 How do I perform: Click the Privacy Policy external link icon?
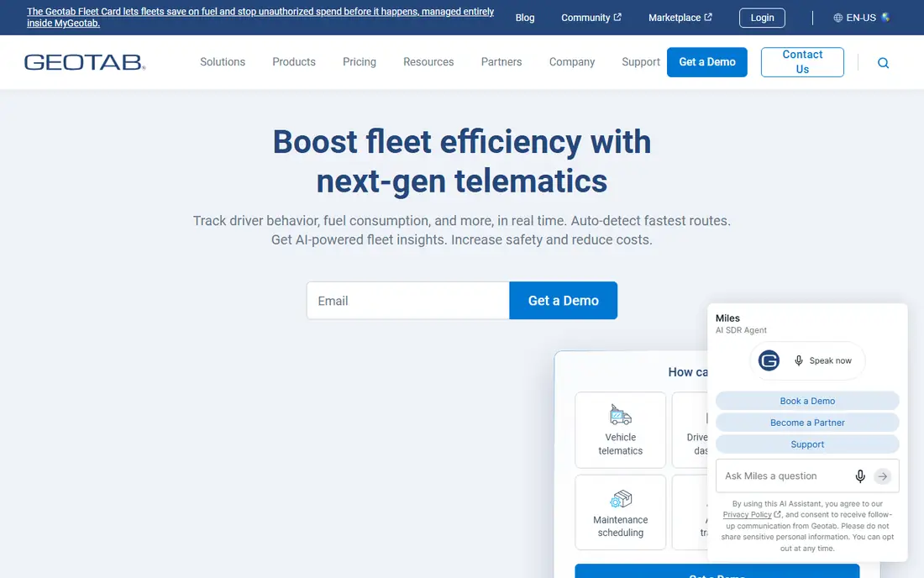(x=777, y=514)
